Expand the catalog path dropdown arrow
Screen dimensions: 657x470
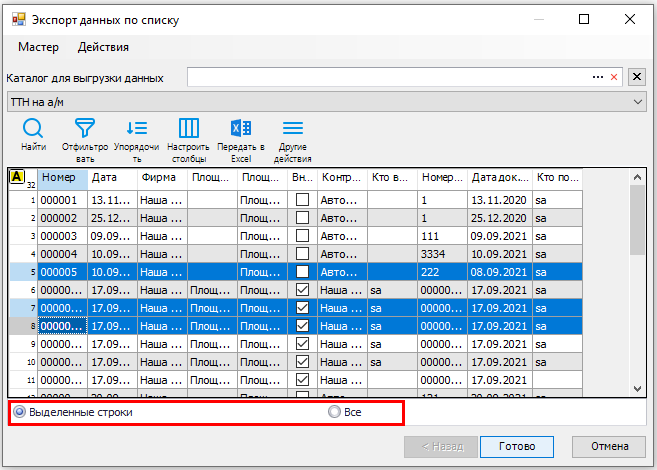(638, 77)
